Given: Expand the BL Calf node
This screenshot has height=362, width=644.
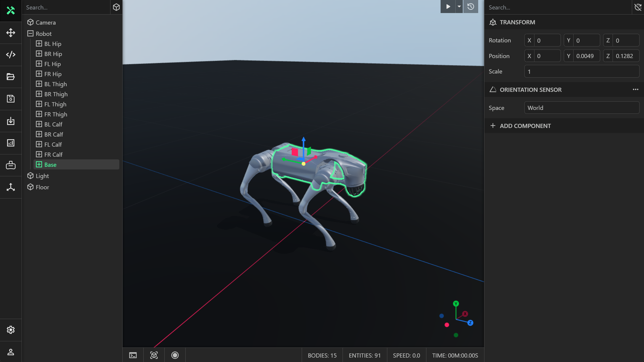Looking at the screenshot, I should tap(39, 124).
